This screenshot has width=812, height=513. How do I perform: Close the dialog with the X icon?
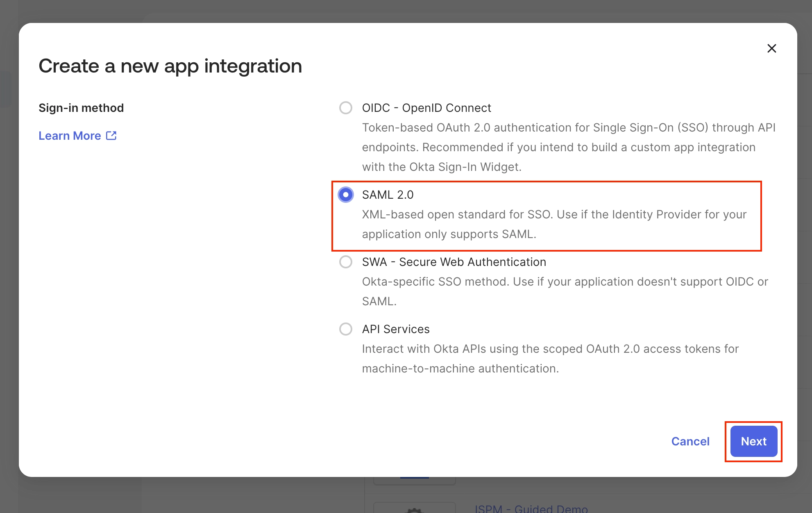coord(771,48)
